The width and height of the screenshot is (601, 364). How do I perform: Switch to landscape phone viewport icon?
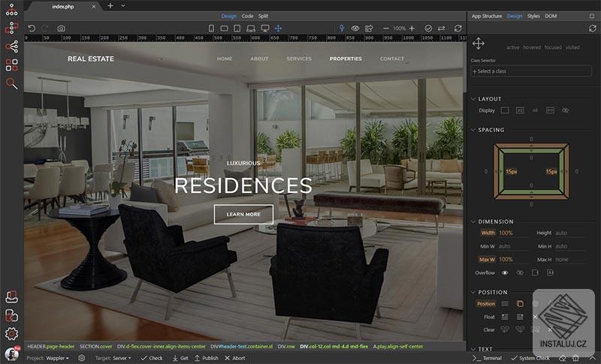(x=224, y=29)
